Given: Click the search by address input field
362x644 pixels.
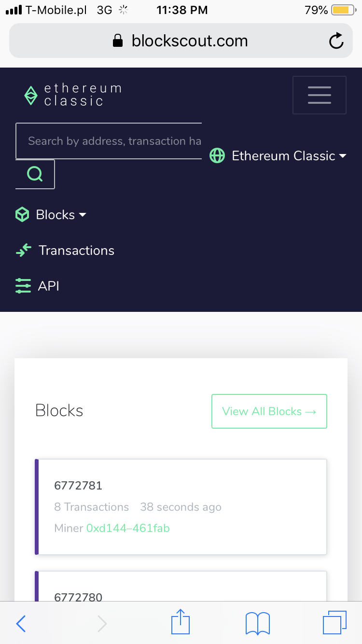Looking at the screenshot, I should pos(109,140).
